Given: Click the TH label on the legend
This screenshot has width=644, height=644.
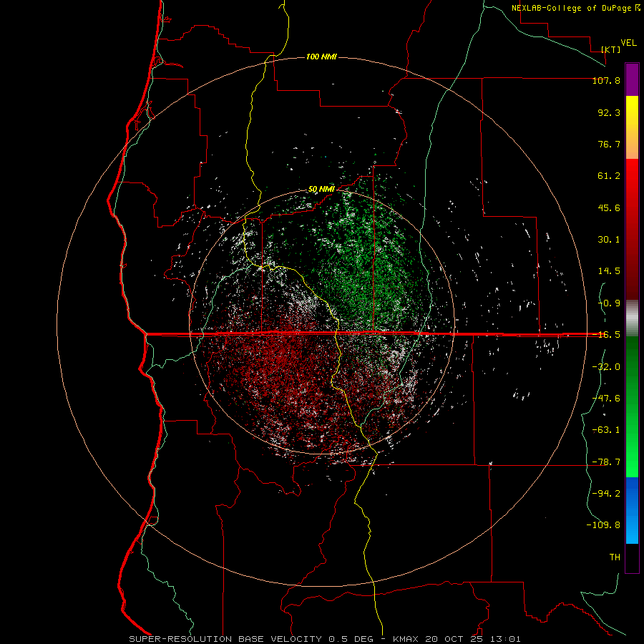Looking at the screenshot, I should pos(615,557).
